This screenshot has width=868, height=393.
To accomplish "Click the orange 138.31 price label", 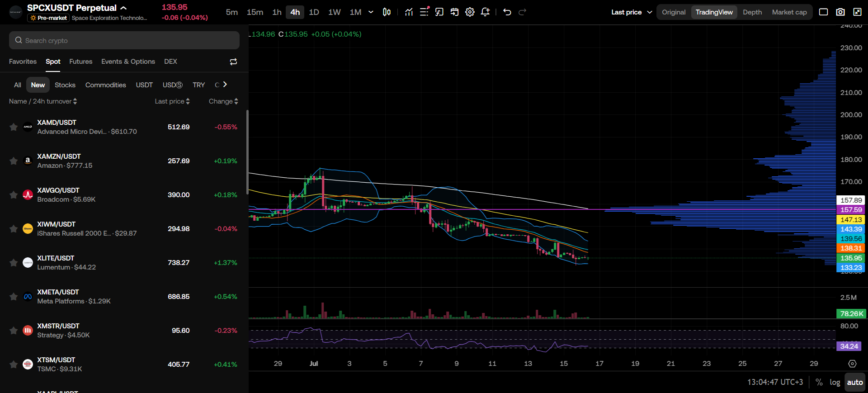I will 851,248.
